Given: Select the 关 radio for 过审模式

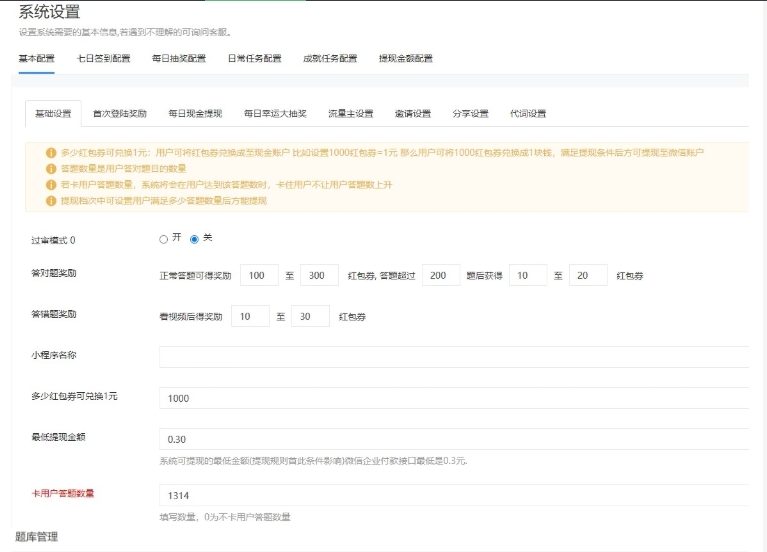Looking at the screenshot, I should 194,239.
